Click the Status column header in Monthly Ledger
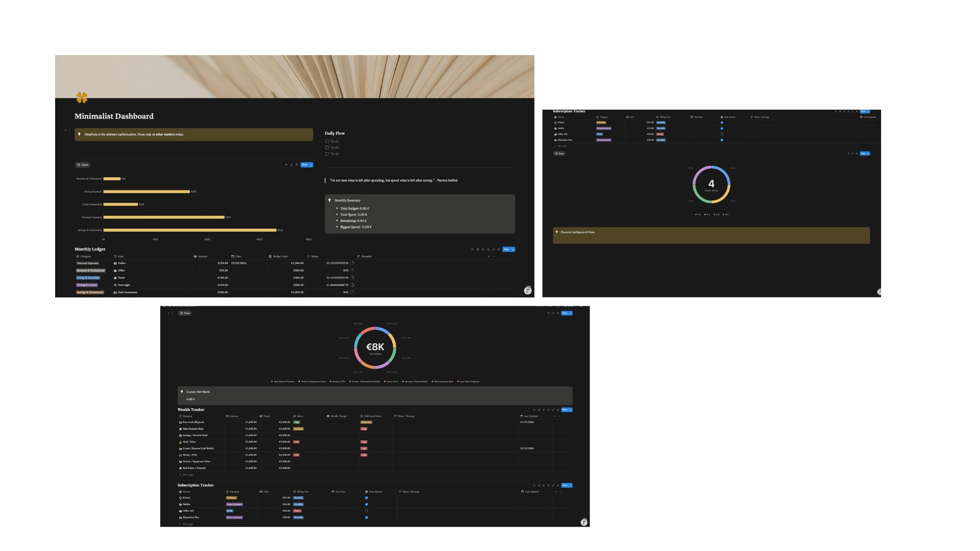Image resolution: width=980 pixels, height=551 pixels. tap(314, 256)
